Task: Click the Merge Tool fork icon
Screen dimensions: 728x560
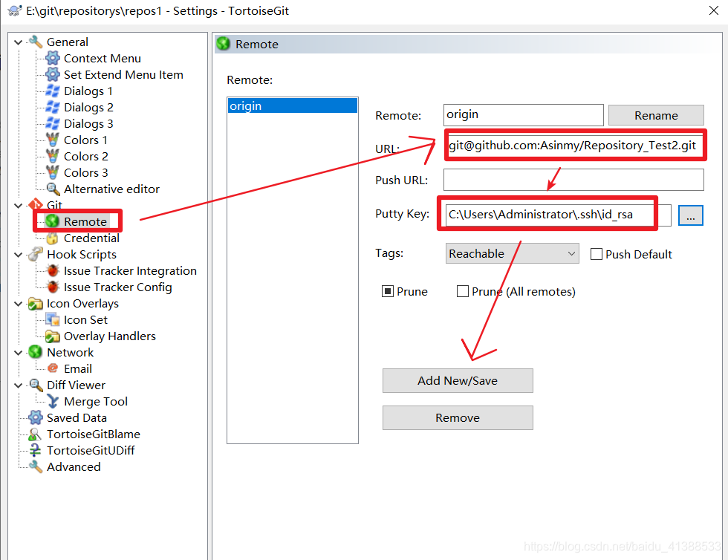Action: tap(53, 401)
